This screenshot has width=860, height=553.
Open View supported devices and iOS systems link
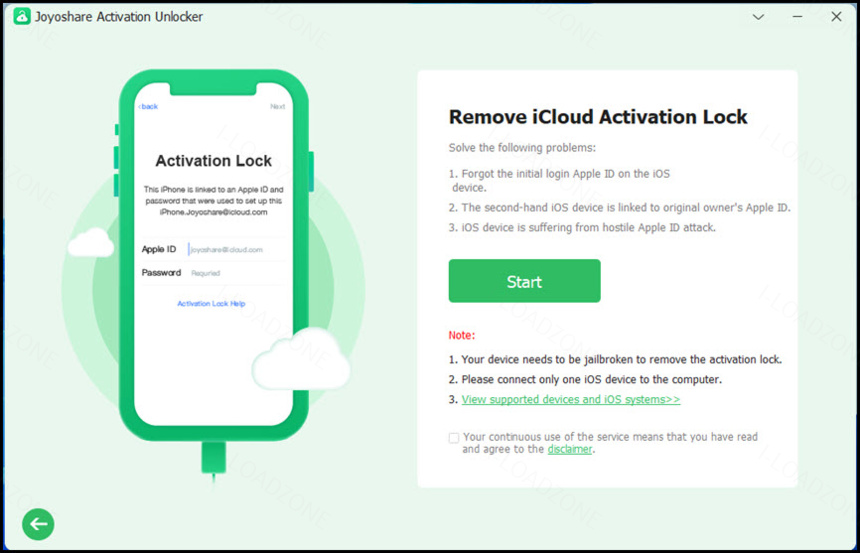point(570,399)
